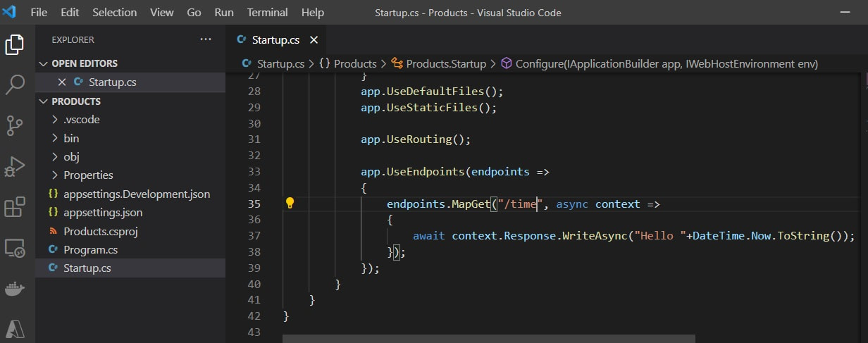
Task: Click WriteAsync on line 37
Action: coord(594,235)
